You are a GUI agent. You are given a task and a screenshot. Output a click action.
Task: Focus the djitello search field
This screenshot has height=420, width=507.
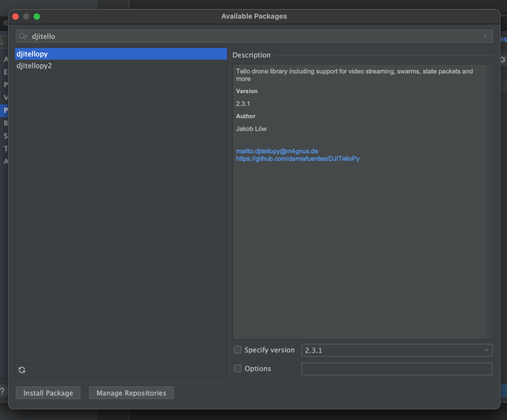pyautogui.click(x=254, y=36)
